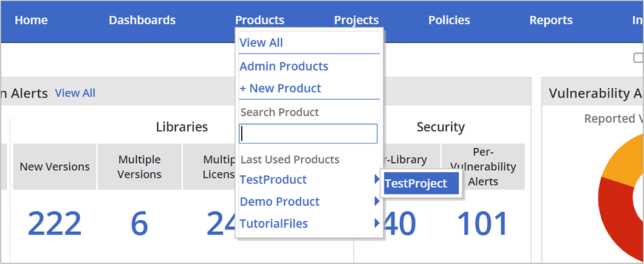Click the + New Product option
Viewport: 644px width, 264px height.
pyautogui.click(x=280, y=88)
